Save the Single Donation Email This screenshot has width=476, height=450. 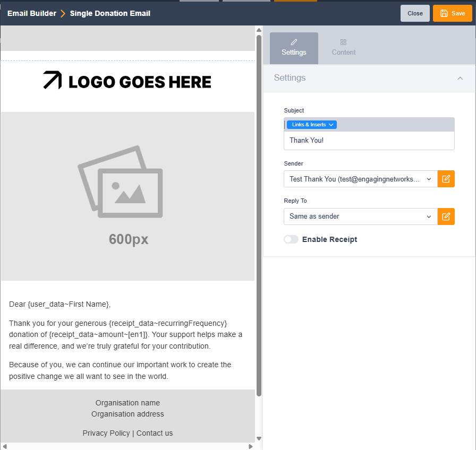(x=453, y=13)
